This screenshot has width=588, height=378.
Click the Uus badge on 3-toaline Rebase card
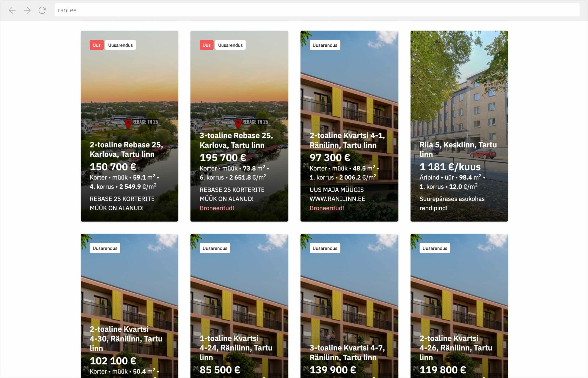click(x=206, y=45)
